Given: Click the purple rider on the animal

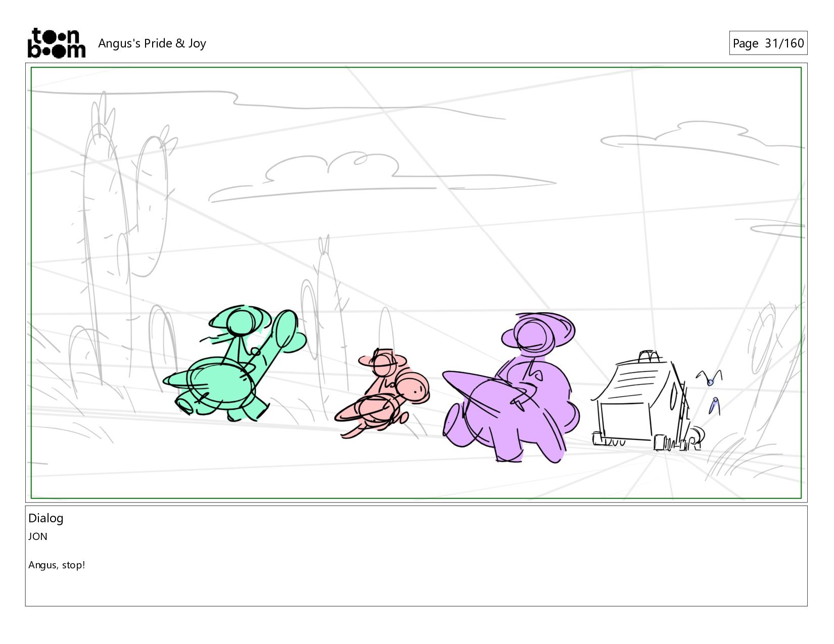Looking at the screenshot, I should pos(512,387).
